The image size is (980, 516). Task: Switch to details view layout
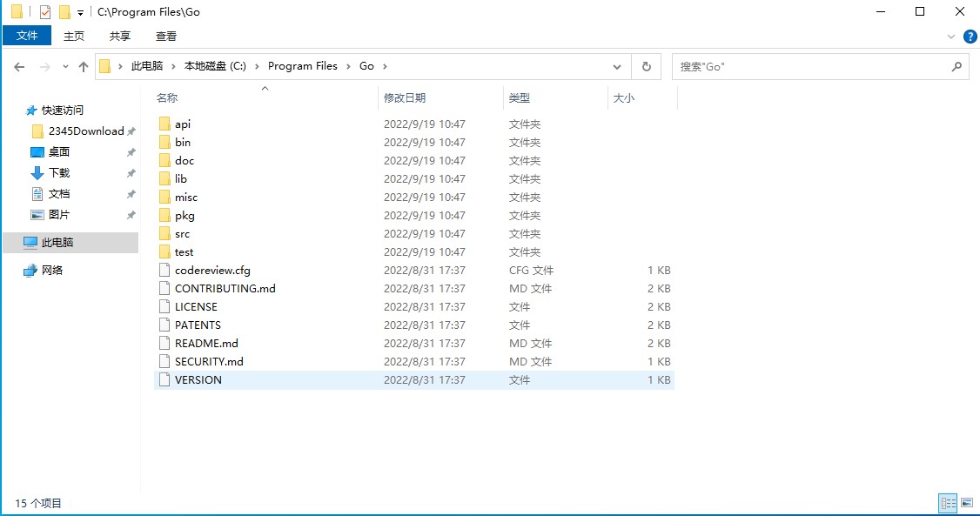tap(948, 503)
